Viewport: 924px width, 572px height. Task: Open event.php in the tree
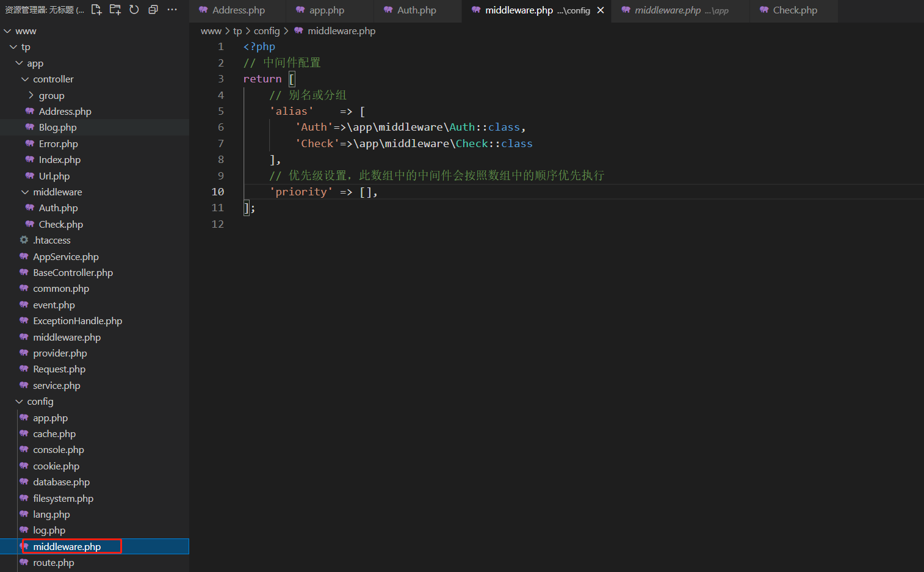[x=95, y=305]
